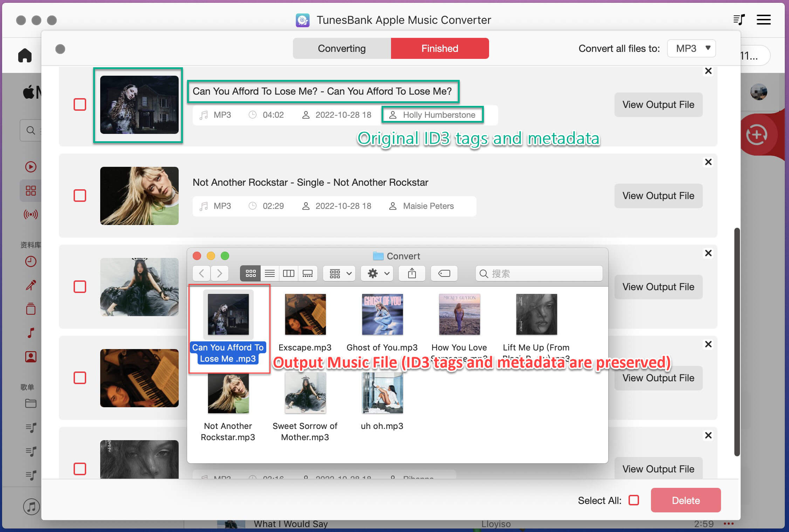Go back in Finder Convert window
This screenshot has height=532, width=789.
click(201, 273)
